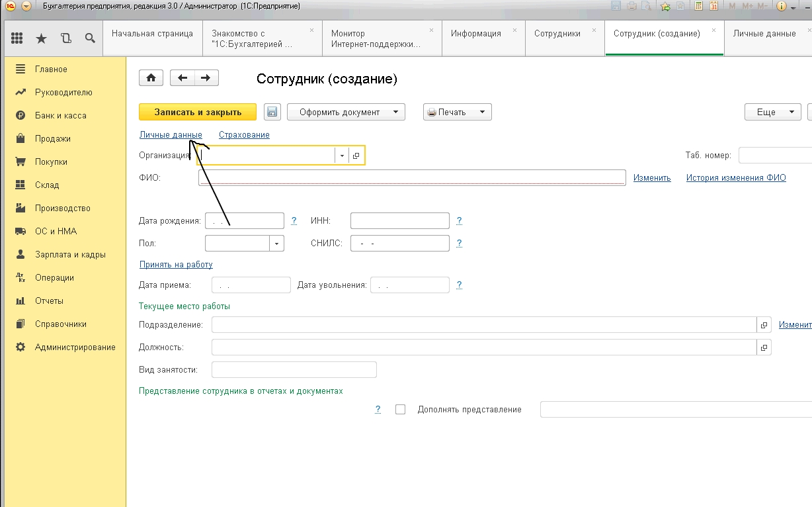The image size is (812, 507).
Task: Open the calculator icon in title bar
Action: click(698, 6)
